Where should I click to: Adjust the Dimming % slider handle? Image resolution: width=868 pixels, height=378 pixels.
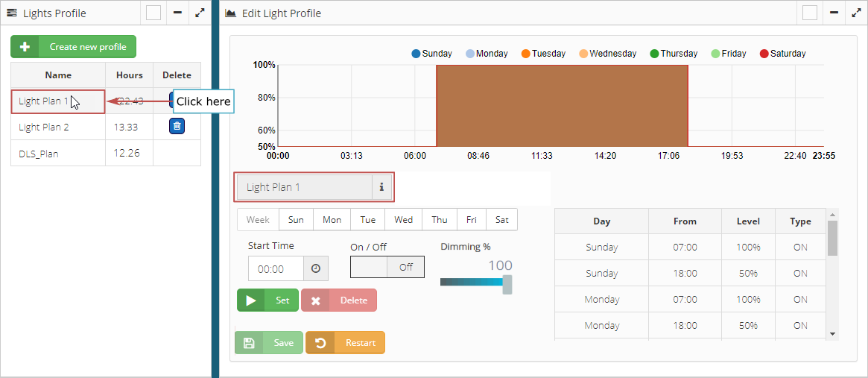click(x=507, y=283)
